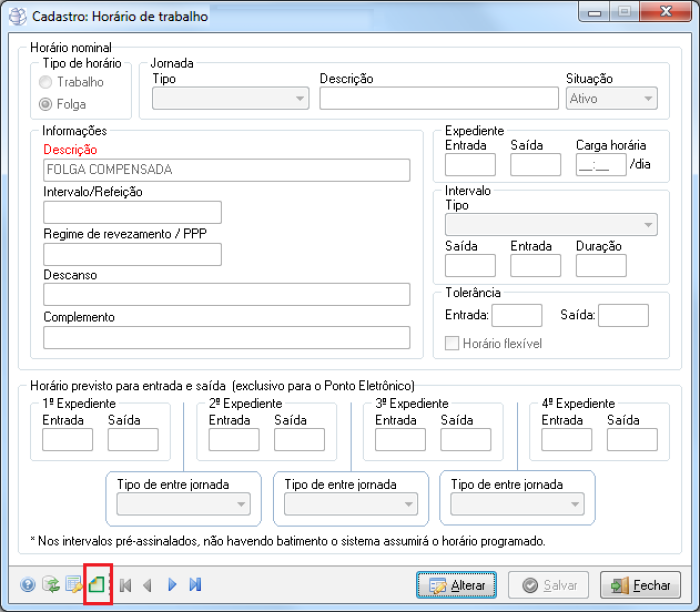700x612 pixels.
Task: Select the Trabalho radio button
Action: click(x=45, y=82)
